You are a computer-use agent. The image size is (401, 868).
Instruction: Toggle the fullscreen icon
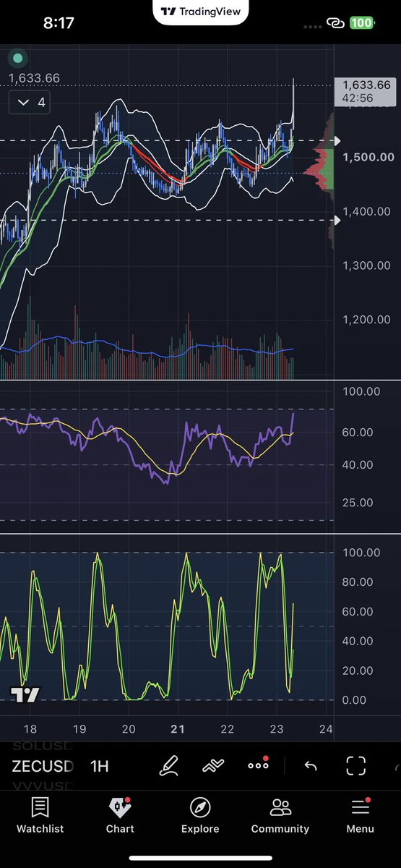pyautogui.click(x=356, y=766)
